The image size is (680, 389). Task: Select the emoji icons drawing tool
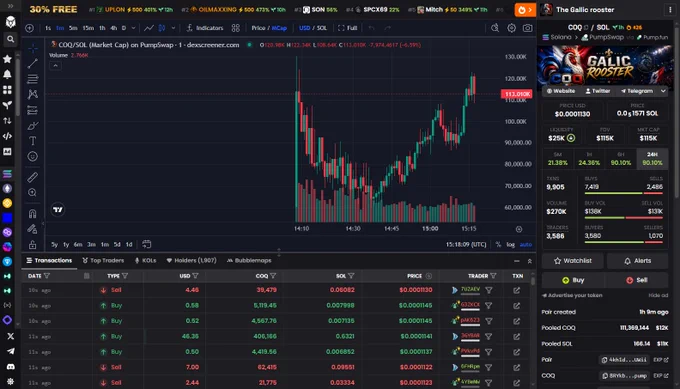[x=33, y=157]
